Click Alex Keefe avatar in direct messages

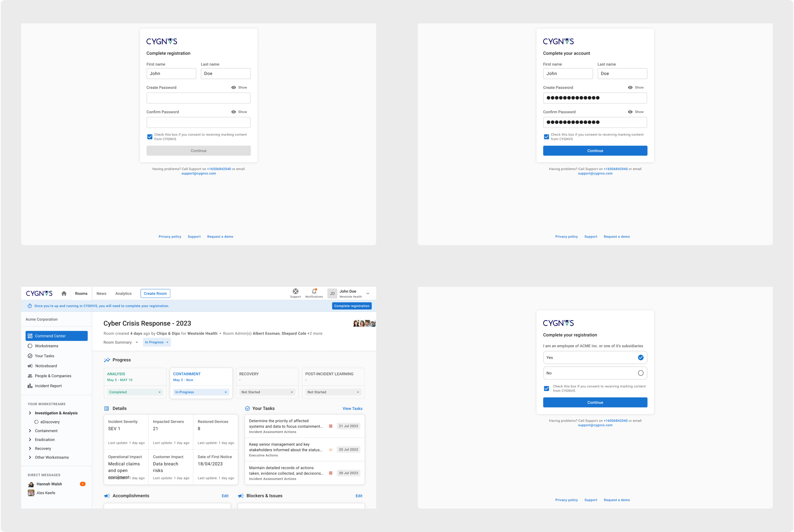click(31, 493)
